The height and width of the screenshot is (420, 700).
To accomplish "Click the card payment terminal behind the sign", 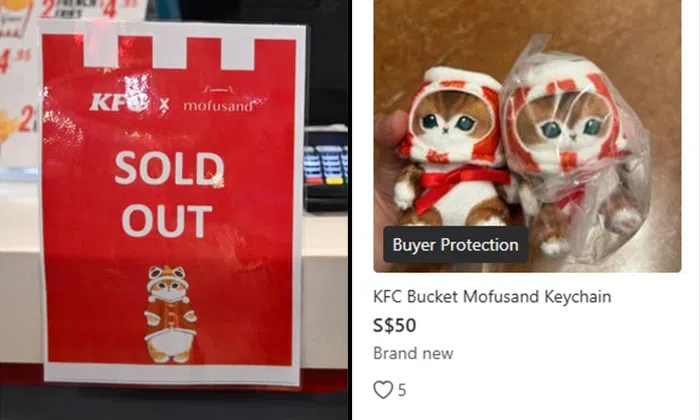I will pos(325,170).
